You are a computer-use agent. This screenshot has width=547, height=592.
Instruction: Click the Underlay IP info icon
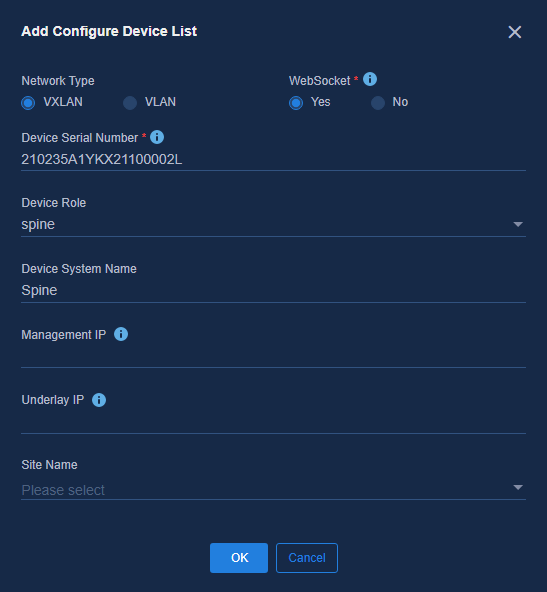click(99, 400)
